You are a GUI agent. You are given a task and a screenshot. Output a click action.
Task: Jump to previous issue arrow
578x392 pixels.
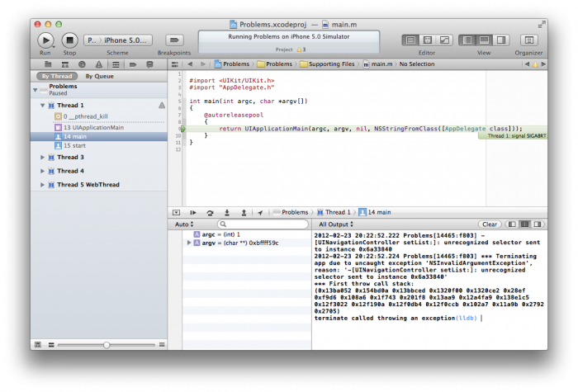[x=527, y=64]
